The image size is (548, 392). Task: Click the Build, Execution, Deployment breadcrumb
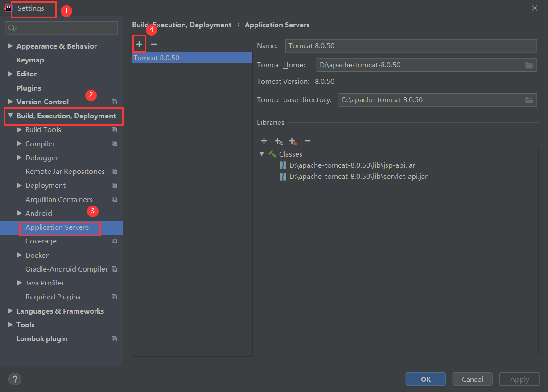[182, 25]
